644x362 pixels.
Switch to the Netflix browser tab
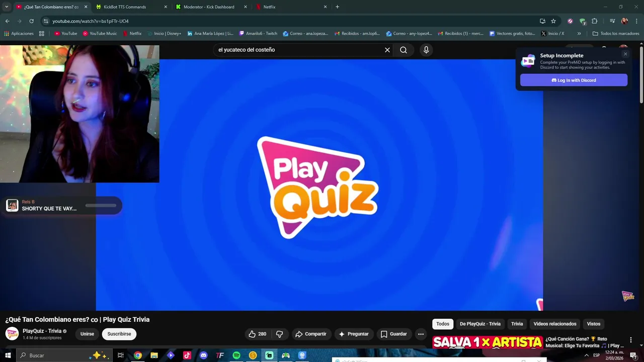click(291, 7)
